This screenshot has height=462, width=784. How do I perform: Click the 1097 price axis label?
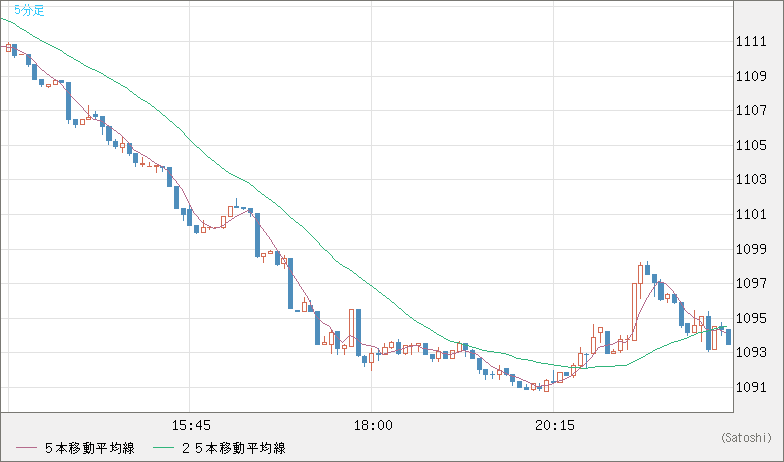point(751,283)
